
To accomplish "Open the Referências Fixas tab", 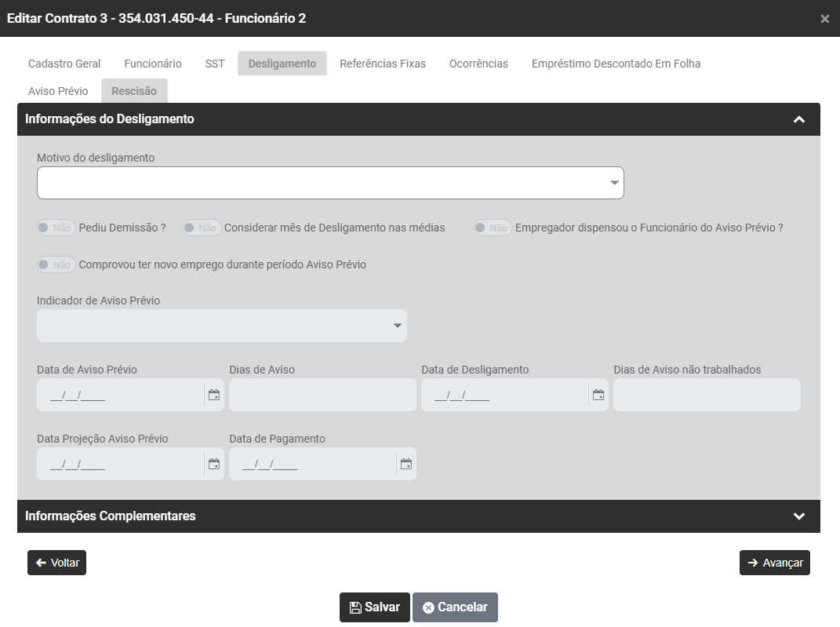I will click(x=383, y=64).
